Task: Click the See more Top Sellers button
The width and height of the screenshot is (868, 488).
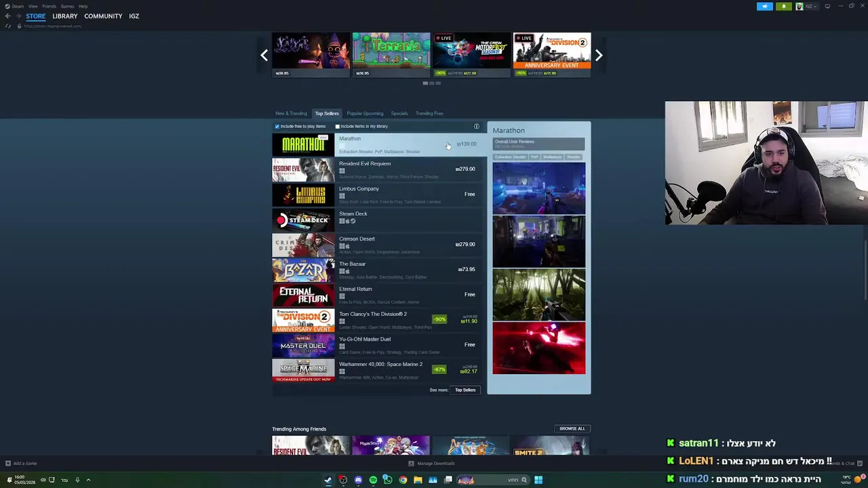Action: [x=465, y=390]
